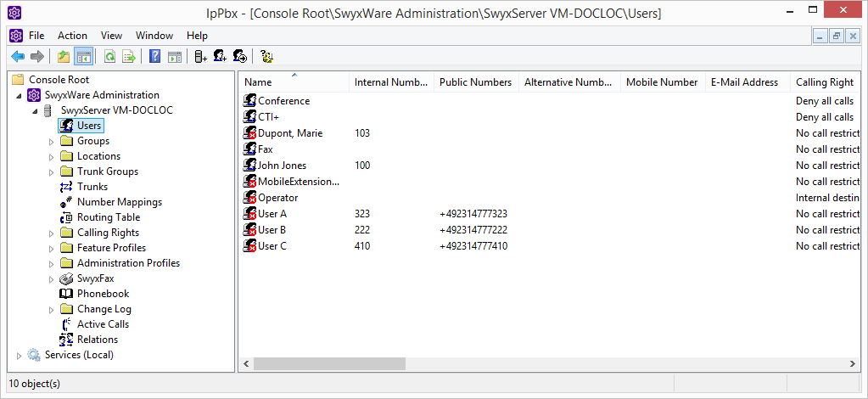Viewport: 868px width, 399px height.
Task: Collapse the SwyxServer VM-DOCLOC node
Action: click(35, 111)
